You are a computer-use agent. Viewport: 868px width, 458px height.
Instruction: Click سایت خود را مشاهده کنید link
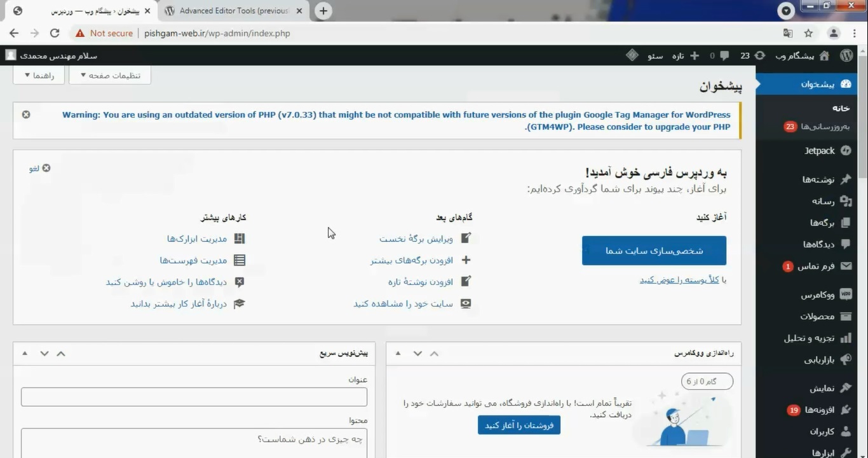click(x=403, y=303)
